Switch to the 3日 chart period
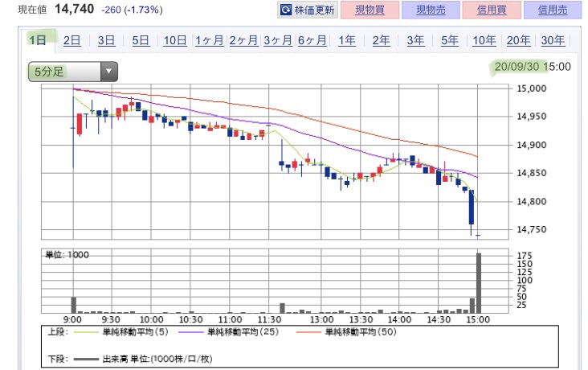The height and width of the screenshot is (370, 588). [x=106, y=40]
